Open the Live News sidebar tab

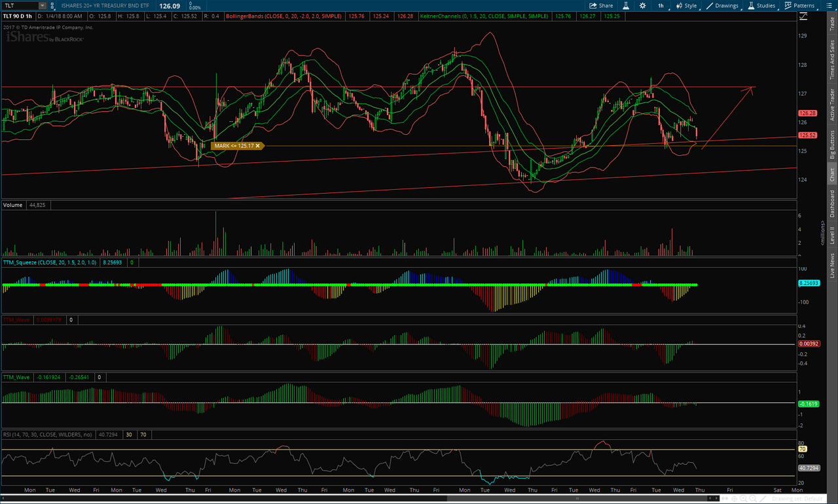(832, 264)
